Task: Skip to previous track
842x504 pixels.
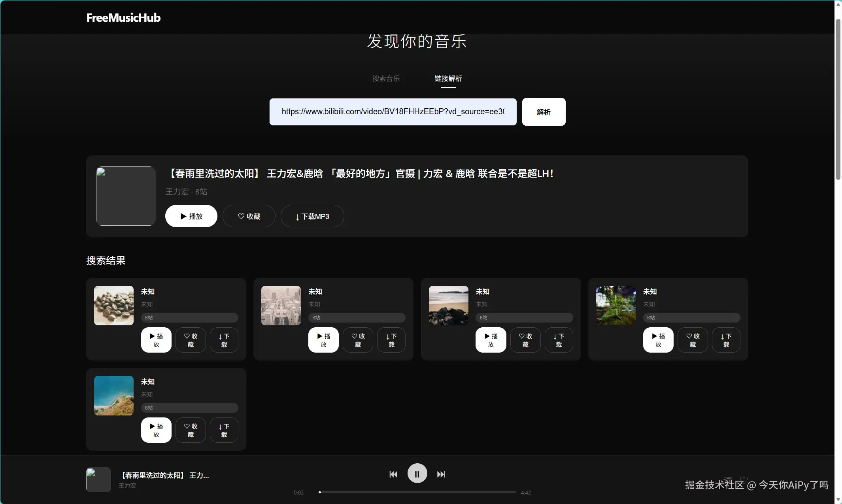Action: (393, 474)
